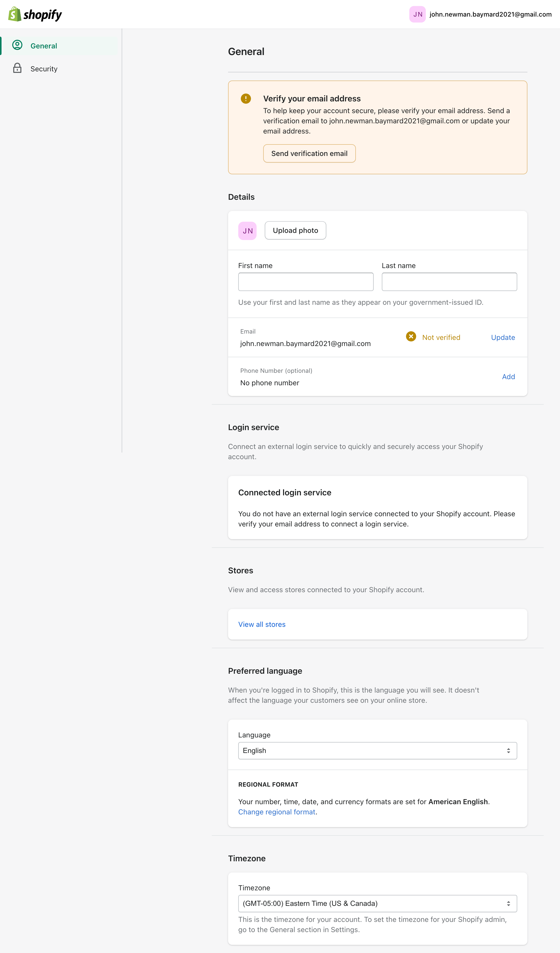Click Update next to the email address

[x=502, y=337]
